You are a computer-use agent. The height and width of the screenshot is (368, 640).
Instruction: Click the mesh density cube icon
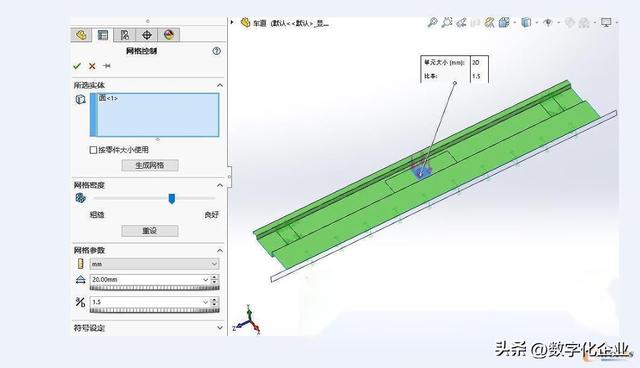(80, 198)
